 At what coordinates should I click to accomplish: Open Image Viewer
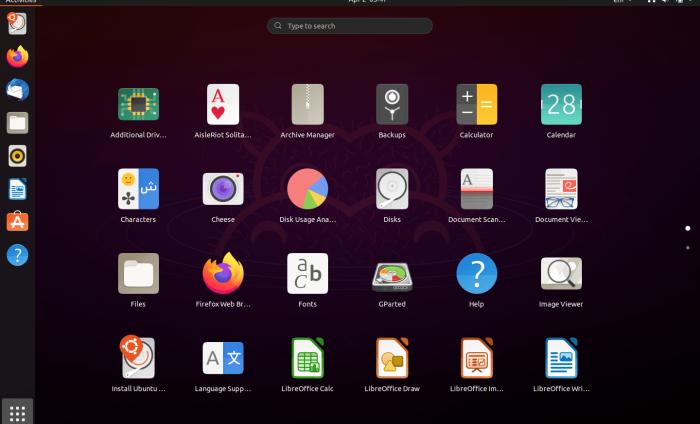(561, 274)
